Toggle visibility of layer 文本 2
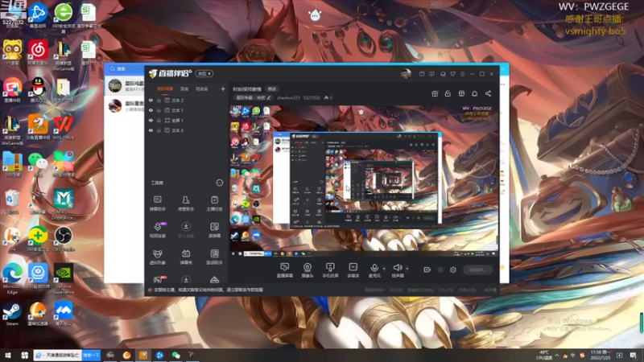The width and height of the screenshot is (644, 362). [x=151, y=100]
